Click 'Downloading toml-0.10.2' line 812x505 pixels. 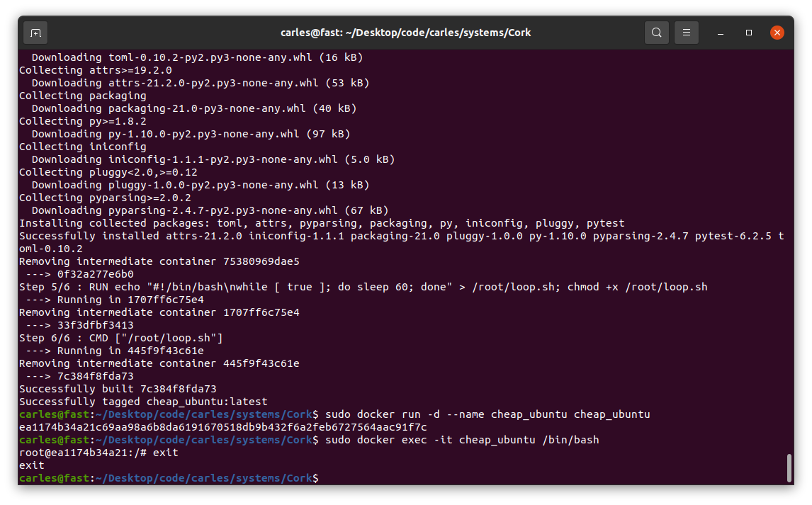click(x=197, y=57)
